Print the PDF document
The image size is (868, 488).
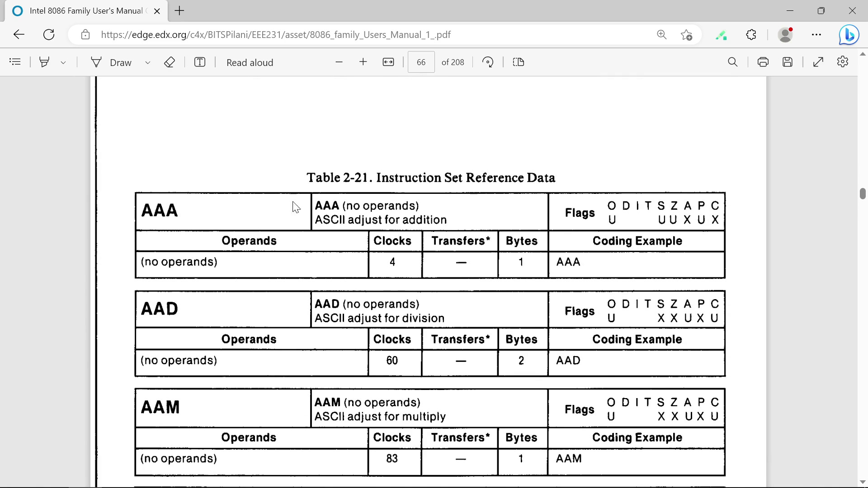763,62
